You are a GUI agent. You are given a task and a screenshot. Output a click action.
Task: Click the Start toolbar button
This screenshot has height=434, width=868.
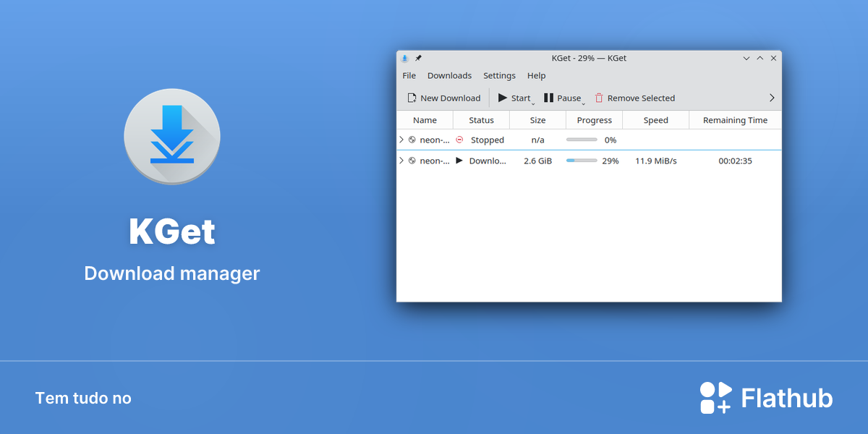pyautogui.click(x=516, y=98)
